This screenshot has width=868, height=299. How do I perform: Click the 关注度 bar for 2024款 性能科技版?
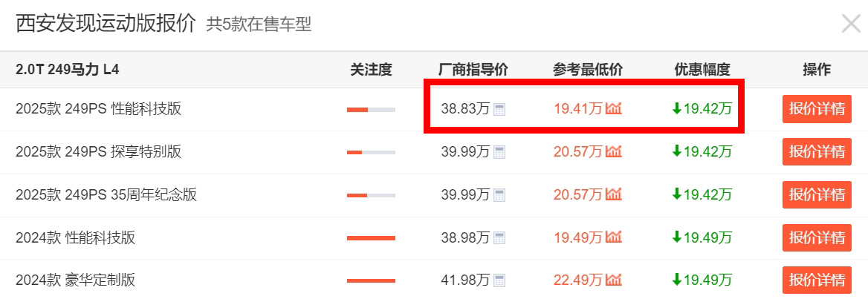pos(371,237)
